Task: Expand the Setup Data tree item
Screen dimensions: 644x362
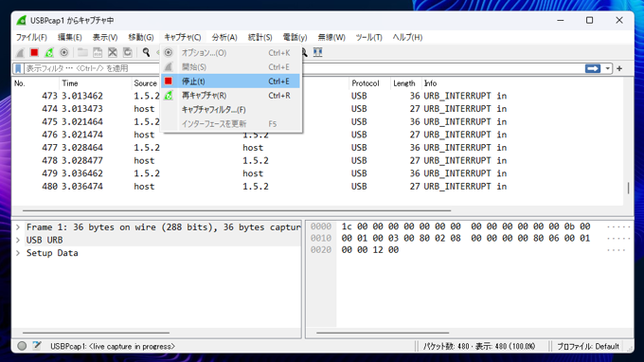Action: 18,253
